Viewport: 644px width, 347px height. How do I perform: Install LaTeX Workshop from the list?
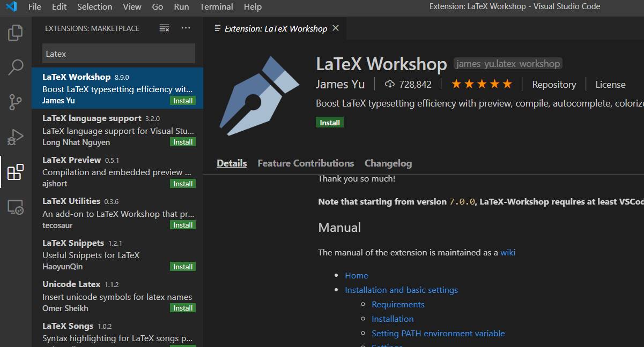point(183,101)
